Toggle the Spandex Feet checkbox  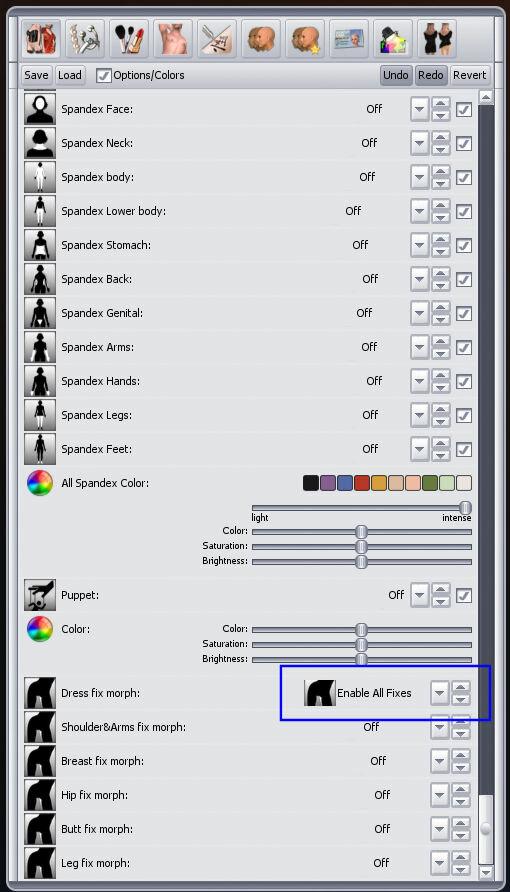click(x=464, y=449)
